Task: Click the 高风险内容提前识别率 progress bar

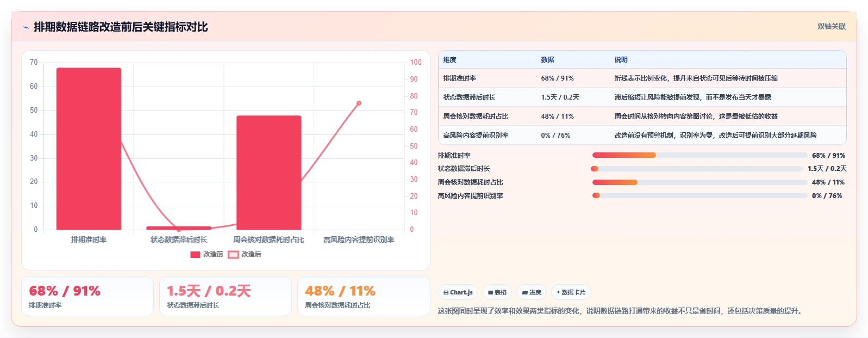Action: click(x=700, y=195)
